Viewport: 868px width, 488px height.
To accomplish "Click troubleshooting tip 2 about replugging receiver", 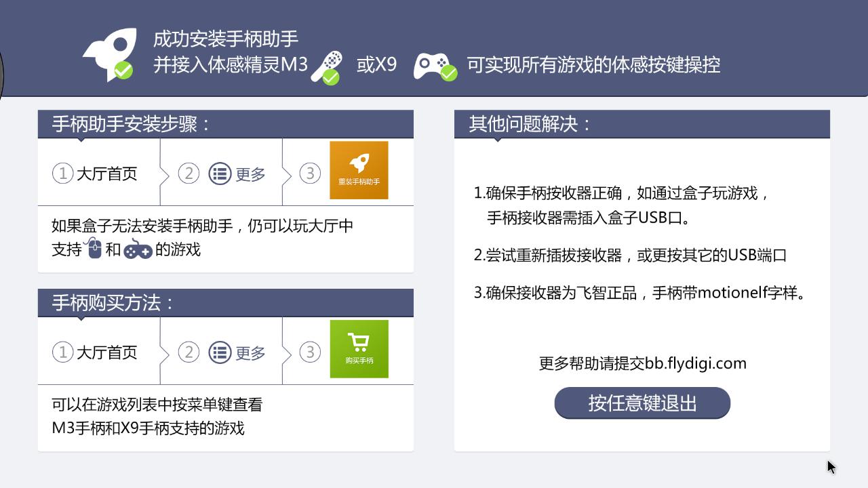I will 630,256.
